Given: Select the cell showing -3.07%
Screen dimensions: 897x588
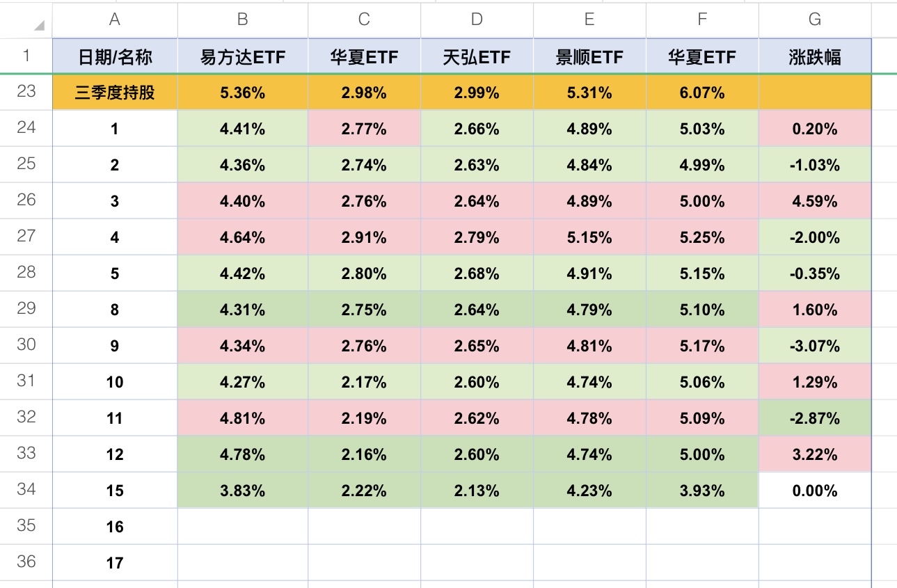Looking at the screenshot, I should [815, 346].
